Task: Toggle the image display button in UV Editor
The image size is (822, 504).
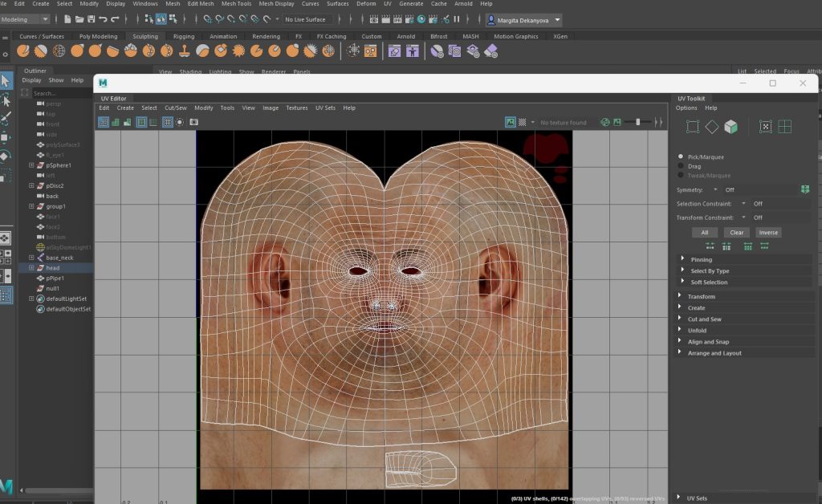Action: tap(510, 123)
